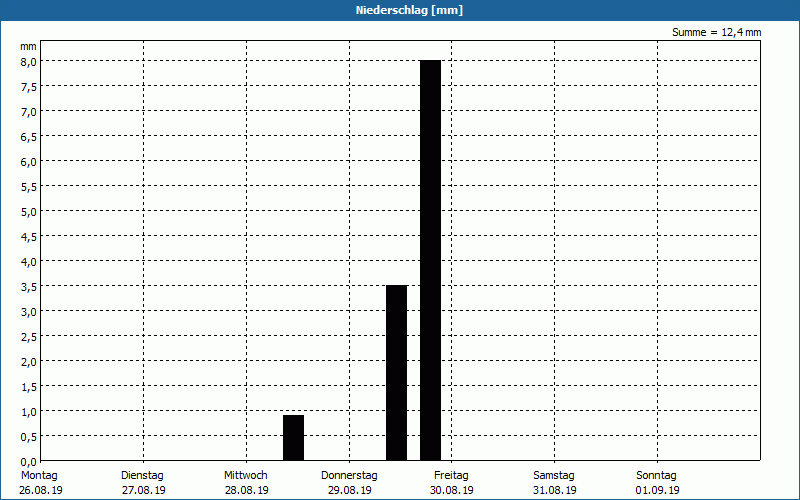Click the 1,5 y-axis value
The image size is (800, 500).
pyautogui.click(x=29, y=387)
